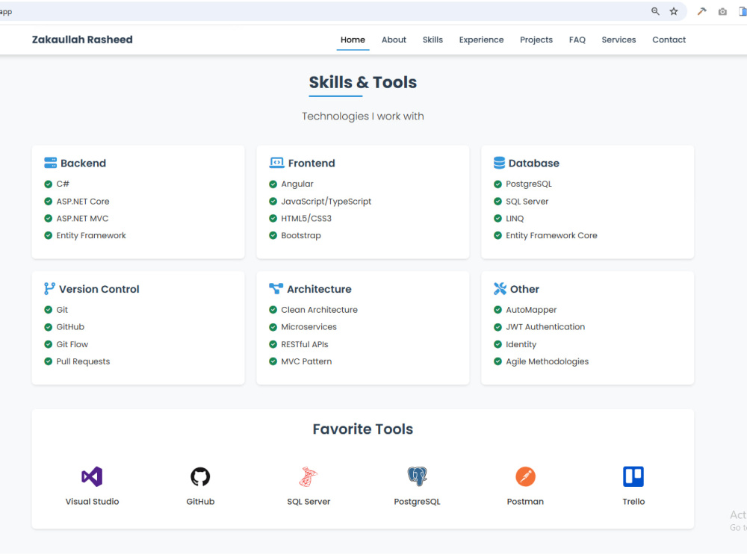This screenshot has width=747, height=560.
Task: Click the Trello label
Action: click(x=633, y=502)
